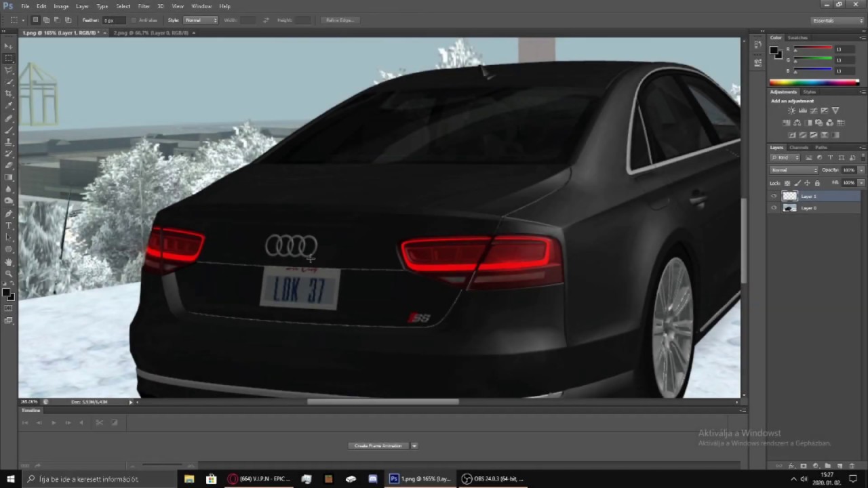Select the Rectangular Marquee tool in the toolbox

(x=9, y=59)
